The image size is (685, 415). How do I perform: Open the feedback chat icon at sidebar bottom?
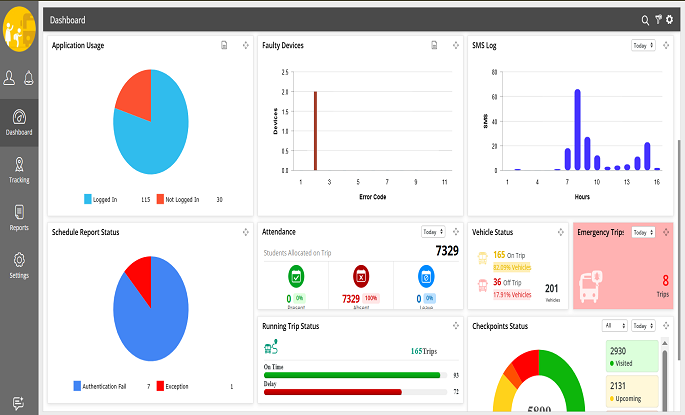tap(18, 402)
